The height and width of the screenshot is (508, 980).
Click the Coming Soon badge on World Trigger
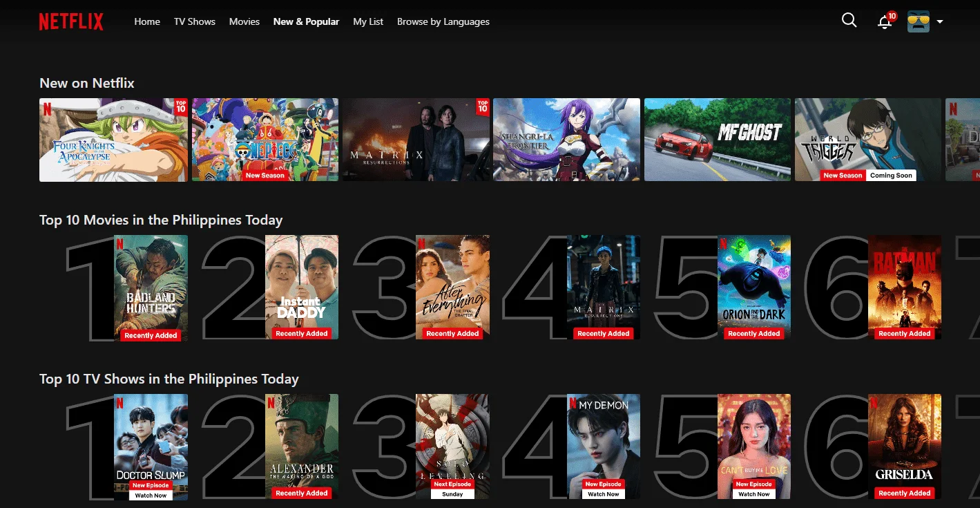pos(891,176)
